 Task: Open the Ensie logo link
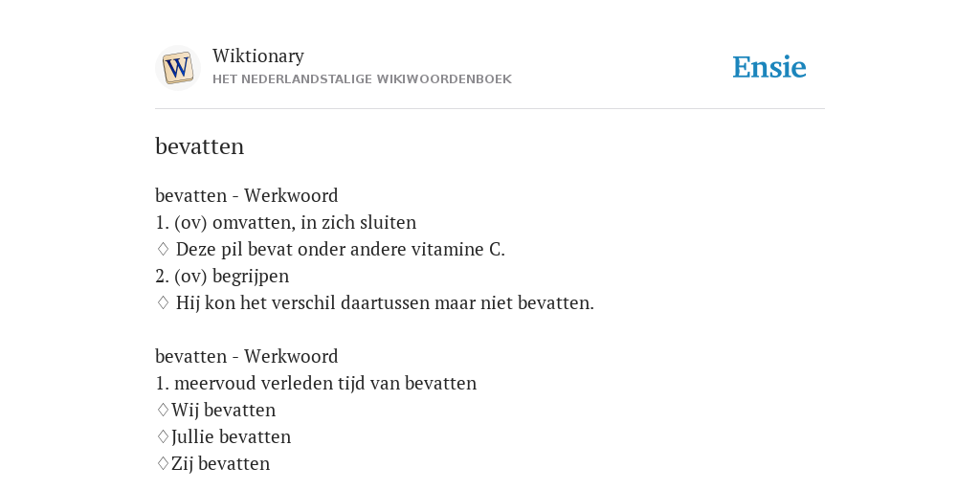(769, 68)
